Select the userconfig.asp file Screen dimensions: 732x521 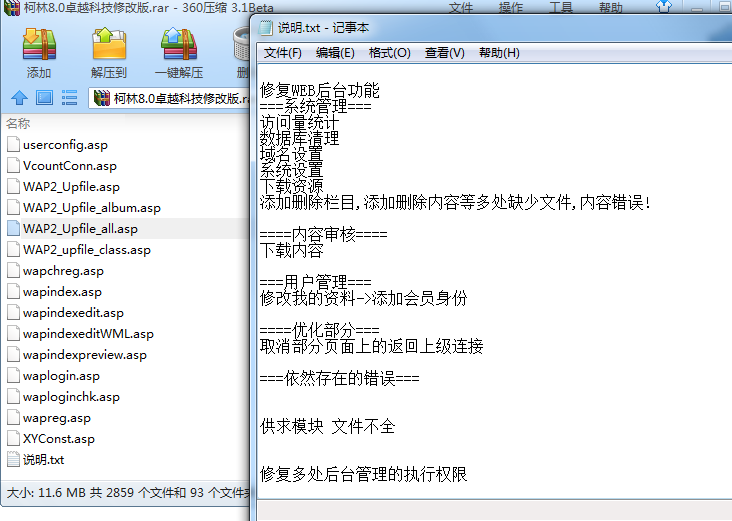pos(65,145)
